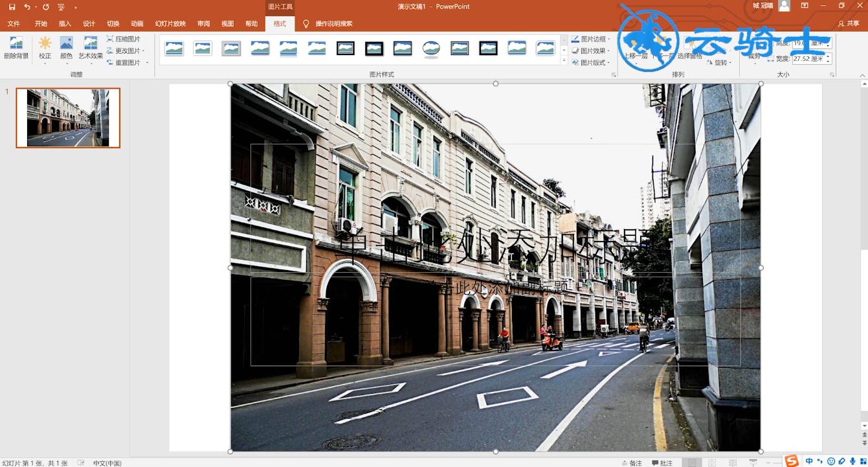This screenshot has height=467, width=868.
Task: Click the Share (共享) button
Action: click(849, 23)
